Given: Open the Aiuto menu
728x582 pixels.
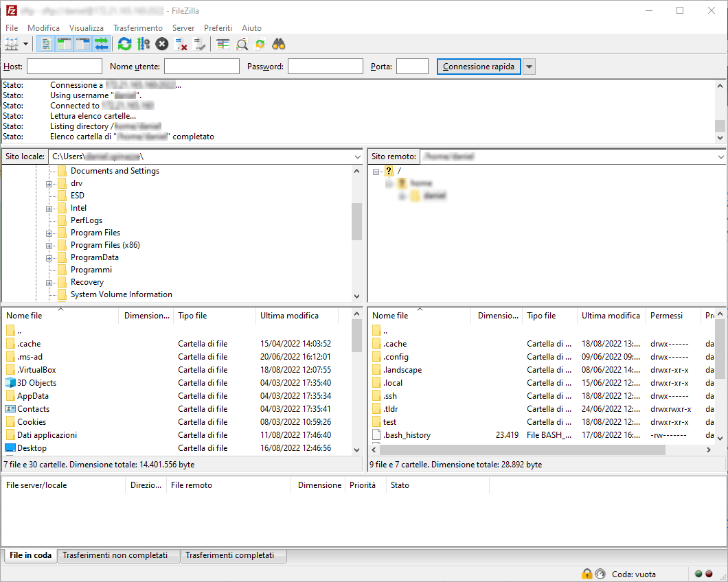Looking at the screenshot, I should (x=251, y=28).
